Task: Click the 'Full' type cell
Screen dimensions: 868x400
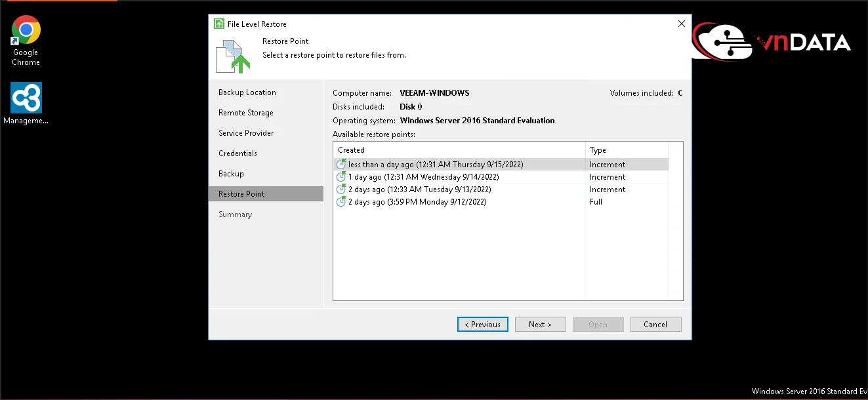Action: [596, 202]
